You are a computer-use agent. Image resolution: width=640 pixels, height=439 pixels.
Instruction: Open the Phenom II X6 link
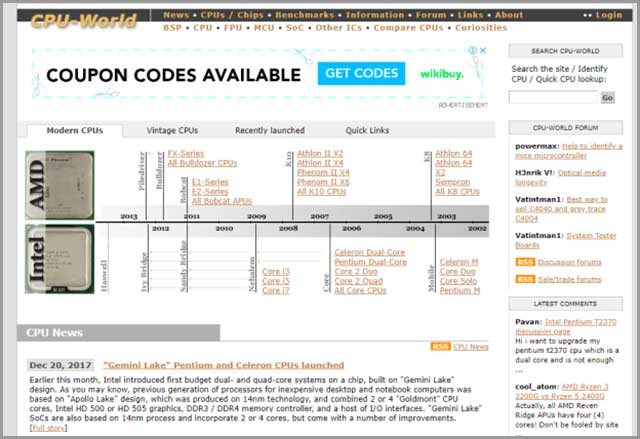click(x=323, y=182)
